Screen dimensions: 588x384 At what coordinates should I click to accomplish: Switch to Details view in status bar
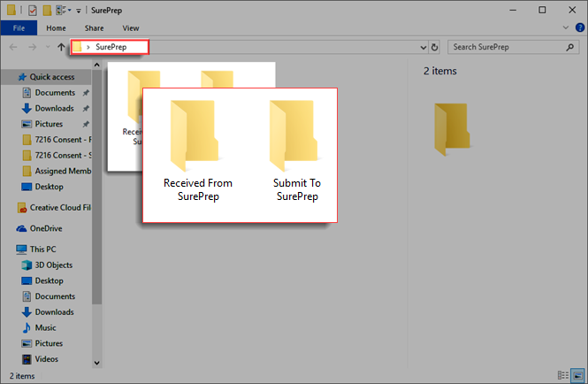tap(563, 375)
